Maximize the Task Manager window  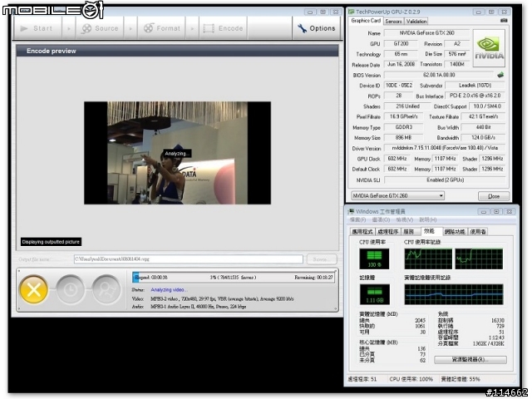tap(496, 211)
